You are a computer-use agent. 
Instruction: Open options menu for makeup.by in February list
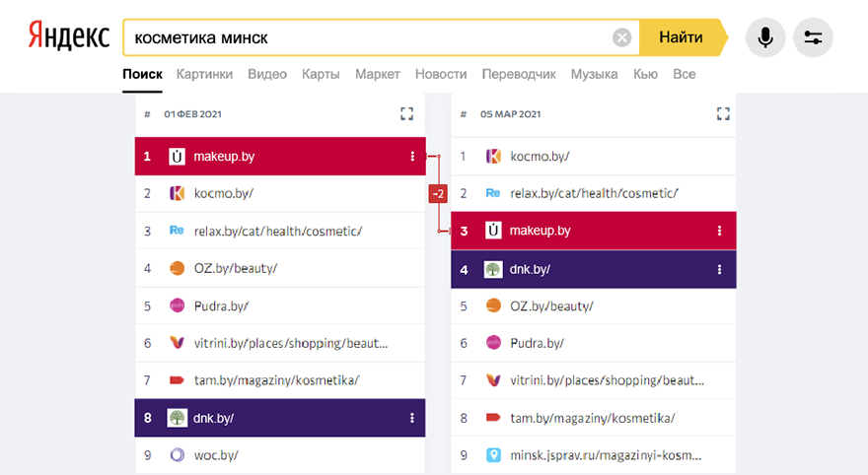[411, 156]
